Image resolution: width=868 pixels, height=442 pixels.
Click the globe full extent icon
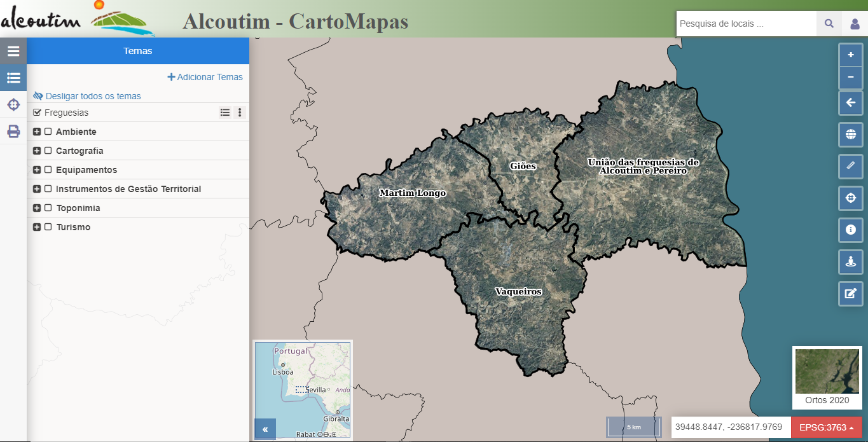point(851,134)
